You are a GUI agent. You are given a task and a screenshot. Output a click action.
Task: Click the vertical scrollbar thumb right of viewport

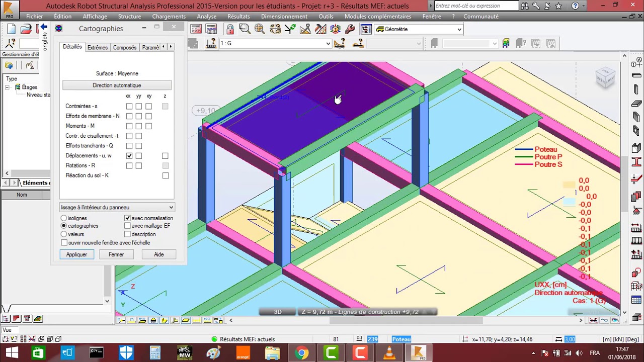[x=624, y=184]
